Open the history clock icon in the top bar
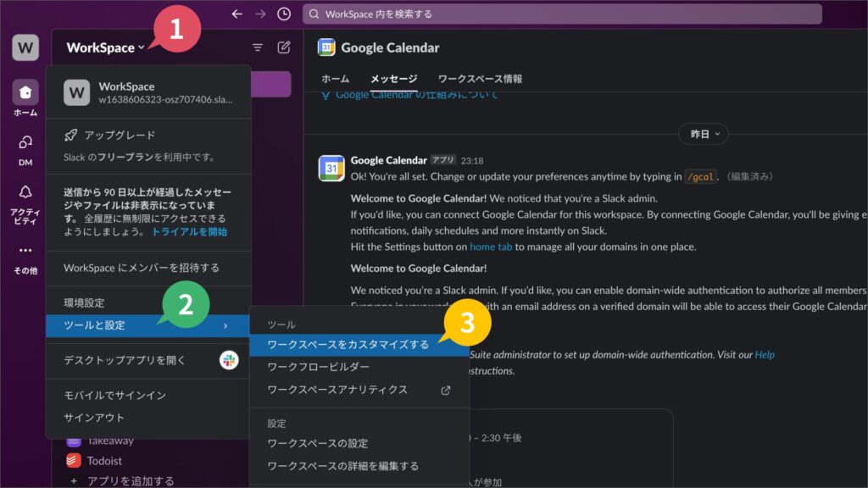868x488 pixels. coord(286,12)
